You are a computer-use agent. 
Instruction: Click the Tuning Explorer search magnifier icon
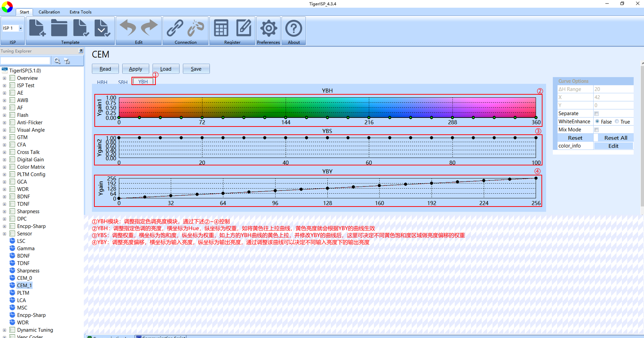57,61
